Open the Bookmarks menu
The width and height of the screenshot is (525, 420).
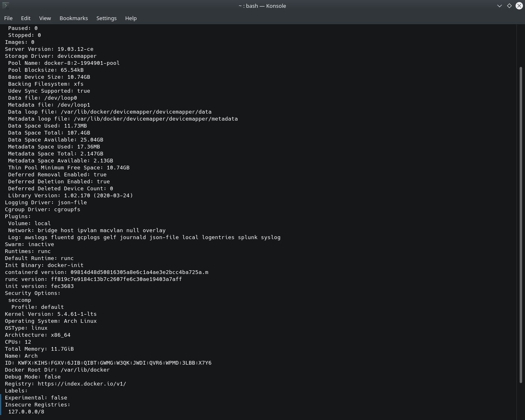coord(73,18)
